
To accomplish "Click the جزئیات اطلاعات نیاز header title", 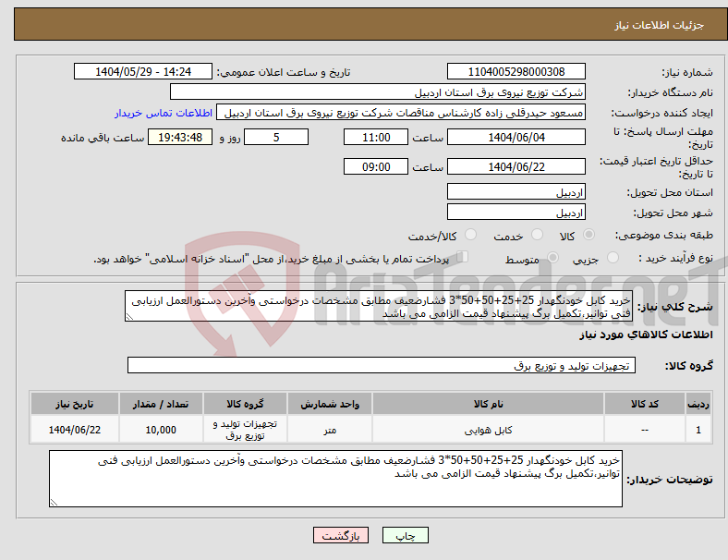I will 660,25.
